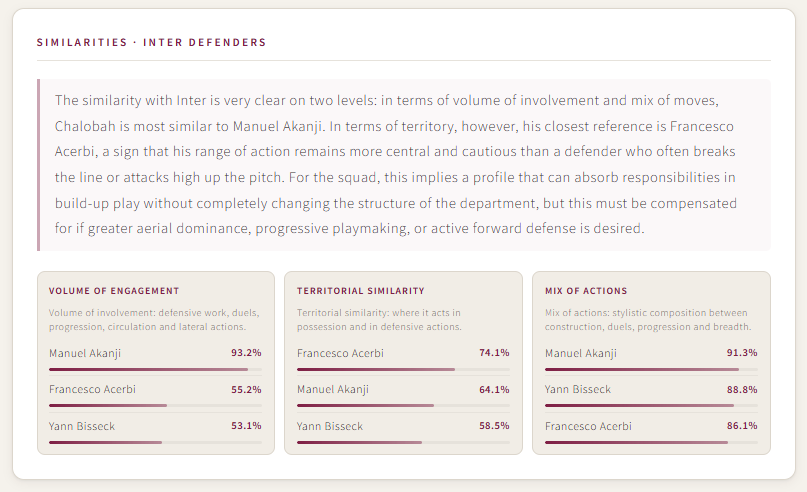Click the Similarities Inter Defenders heading

point(151,42)
